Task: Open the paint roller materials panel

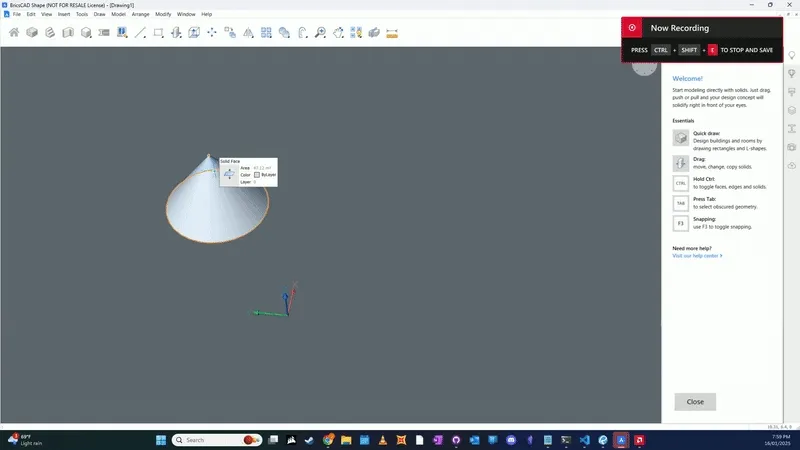Action: [792, 92]
